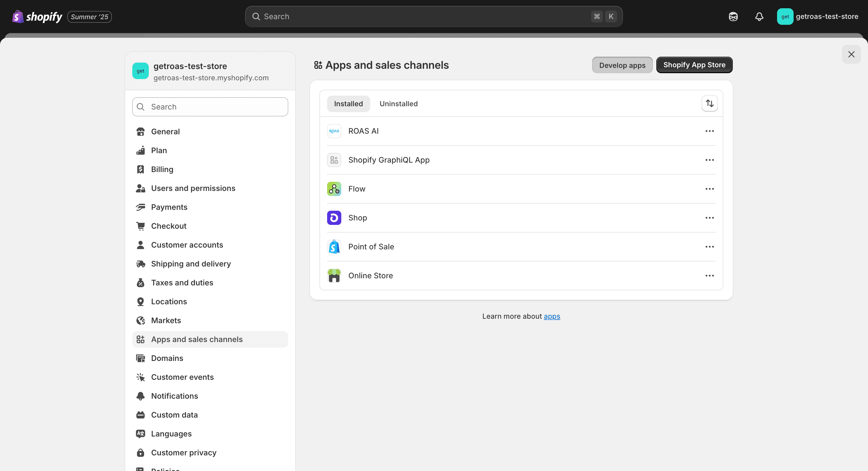Viewport: 868px width, 471px height.
Task: Click the Online Store name
Action: tap(370, 276)
